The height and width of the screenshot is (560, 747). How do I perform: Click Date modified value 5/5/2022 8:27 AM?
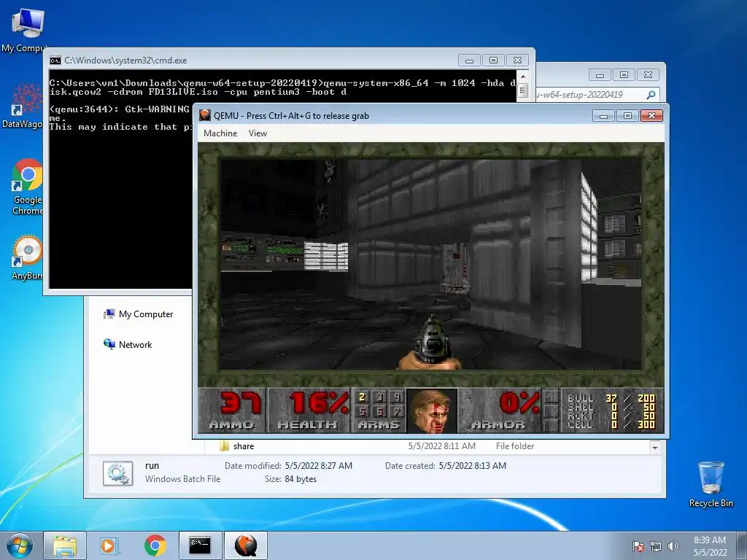click(x=319, y=466)
